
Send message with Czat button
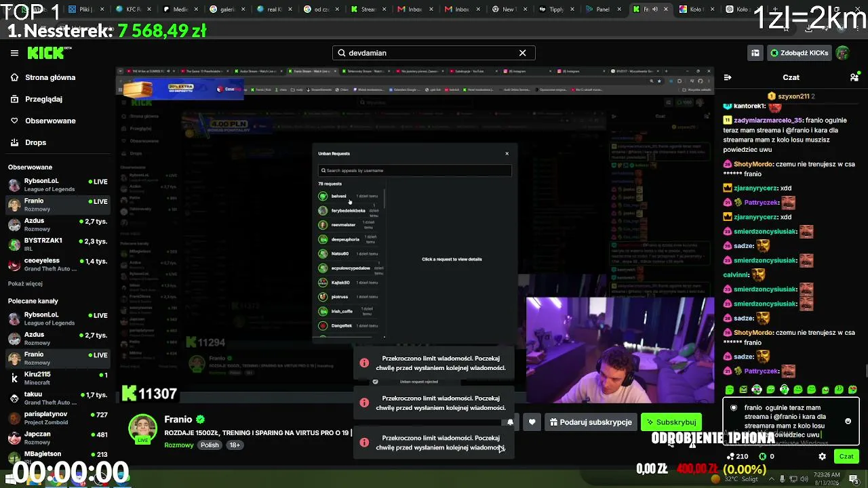point(846,457)
